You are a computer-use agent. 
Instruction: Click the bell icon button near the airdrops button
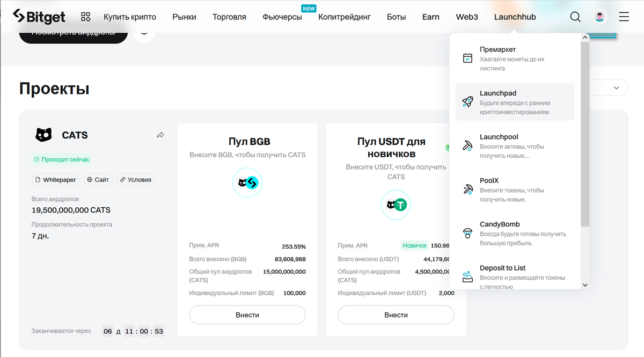coord(144,33)
